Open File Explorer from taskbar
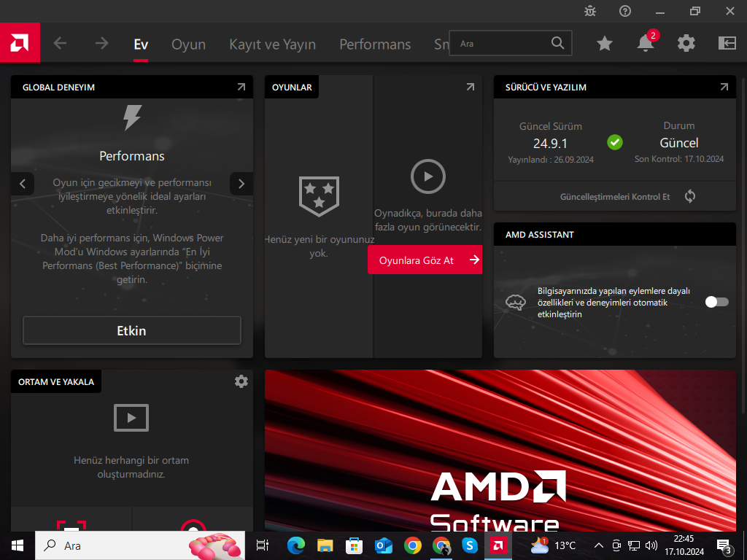The image size is (747, 560). (x=325, y=545)
